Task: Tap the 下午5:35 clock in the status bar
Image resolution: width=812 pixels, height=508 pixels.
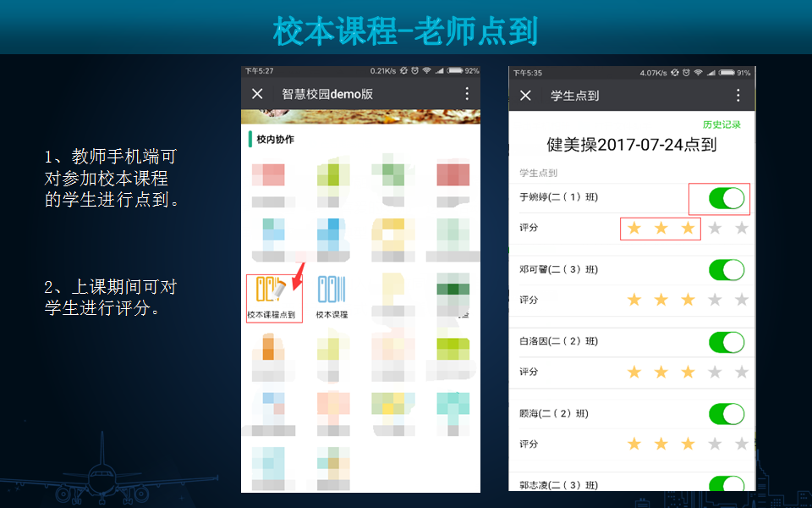Action: [528, 73]
